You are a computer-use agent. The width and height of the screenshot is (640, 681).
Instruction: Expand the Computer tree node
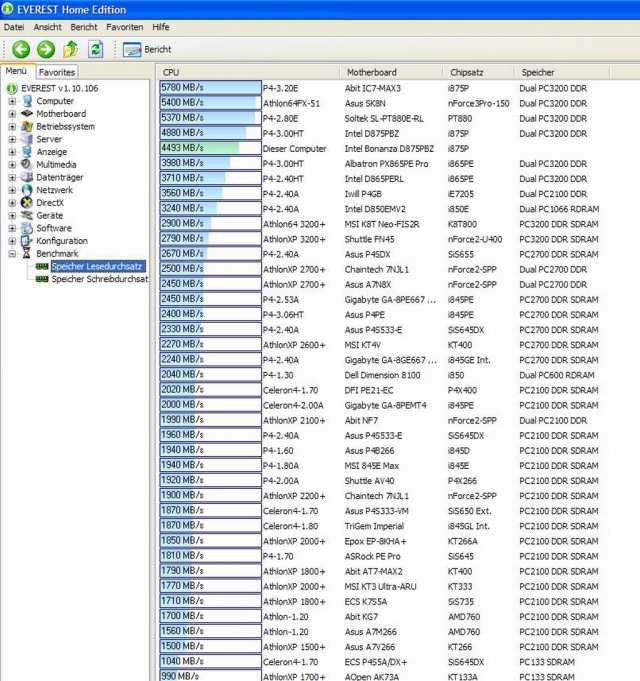pos(12,101)
